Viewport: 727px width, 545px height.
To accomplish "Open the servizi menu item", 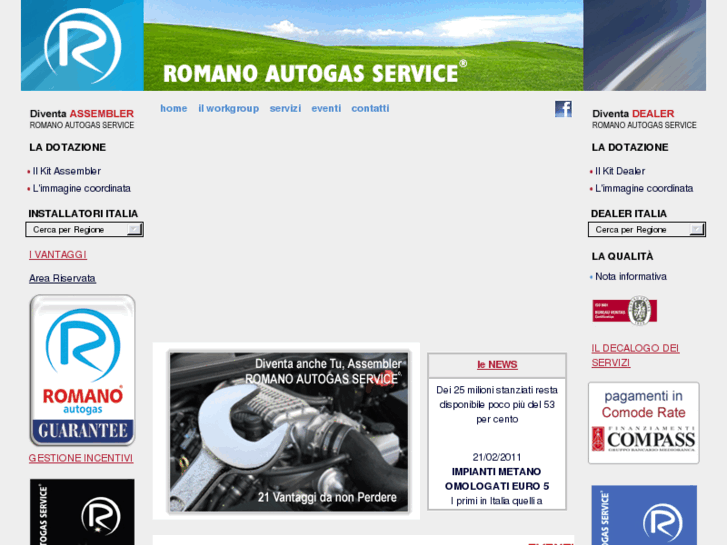I will click(285, 108).
